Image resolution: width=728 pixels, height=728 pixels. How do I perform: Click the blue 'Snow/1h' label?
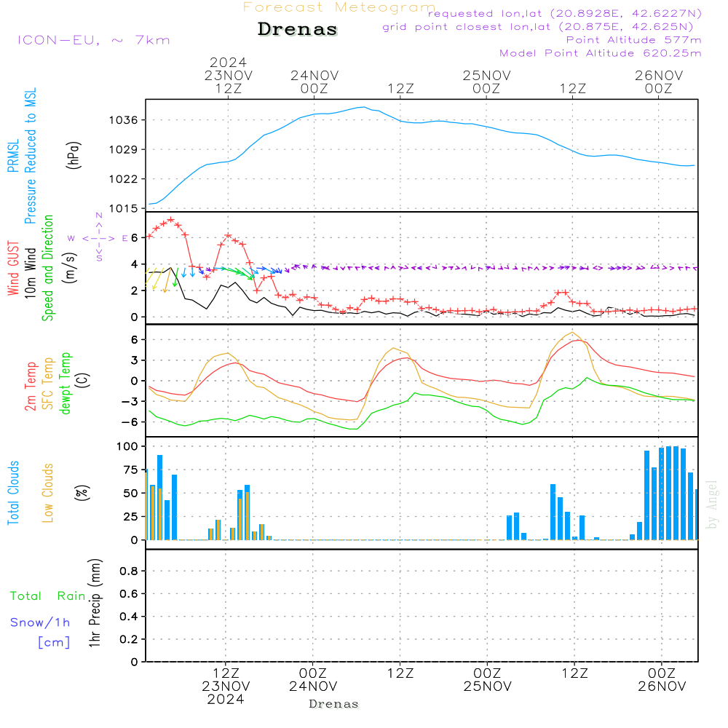(x=40, y=622)
